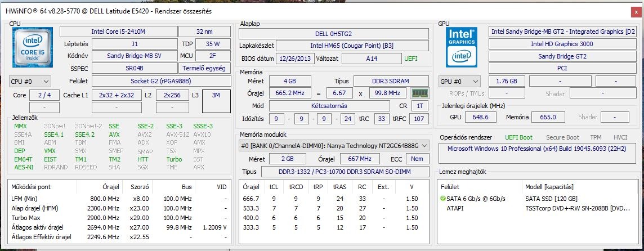Click the Intel Core i5-2410M name field
The width and height of the screenshot is (644, 251).
118,32
